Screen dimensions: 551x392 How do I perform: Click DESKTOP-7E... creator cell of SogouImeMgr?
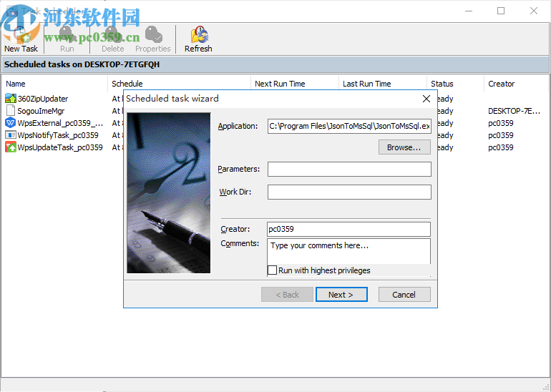(x=514, y=111)
